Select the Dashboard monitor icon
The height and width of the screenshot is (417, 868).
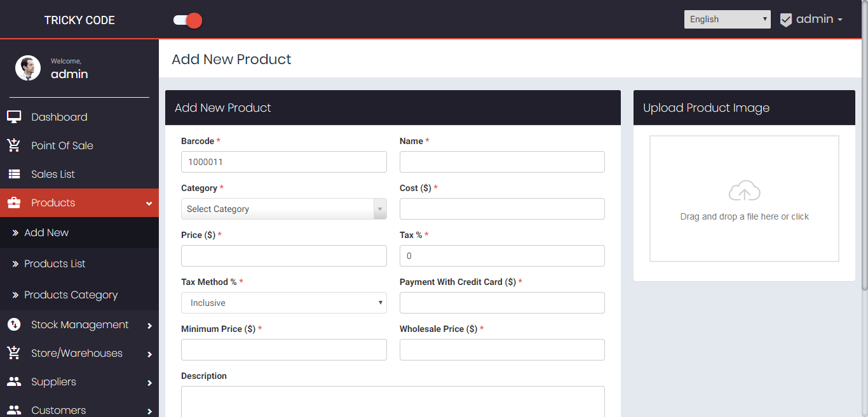[x=14, y=116]
